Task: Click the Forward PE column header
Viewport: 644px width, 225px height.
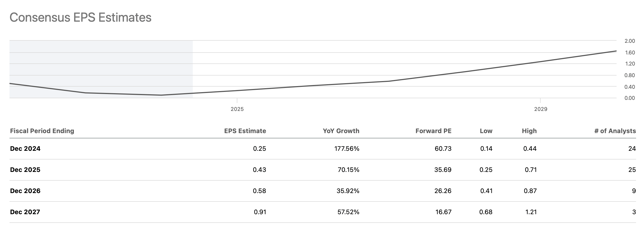Action: point(433,131)
